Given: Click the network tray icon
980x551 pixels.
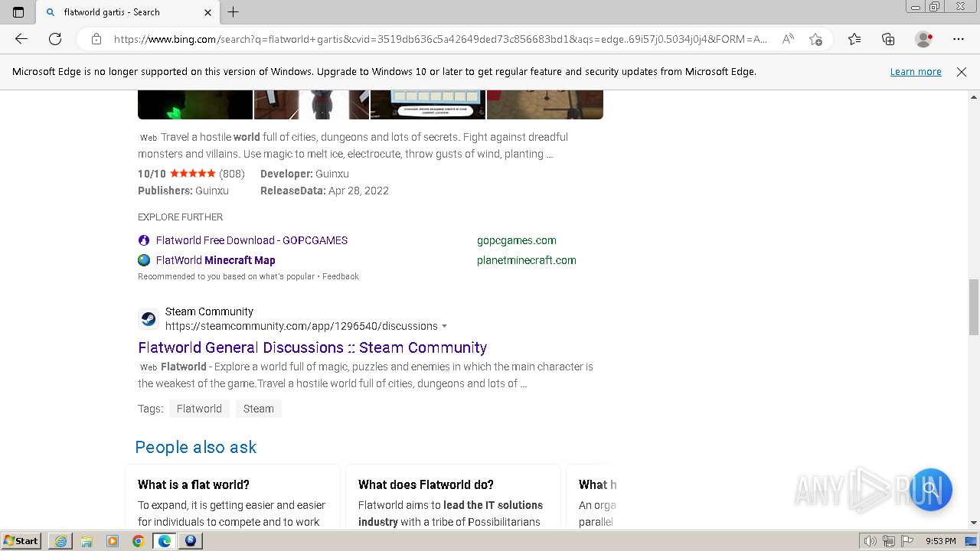Looking at the screenshot, I should pyautogui.click(x=889, y=541).
